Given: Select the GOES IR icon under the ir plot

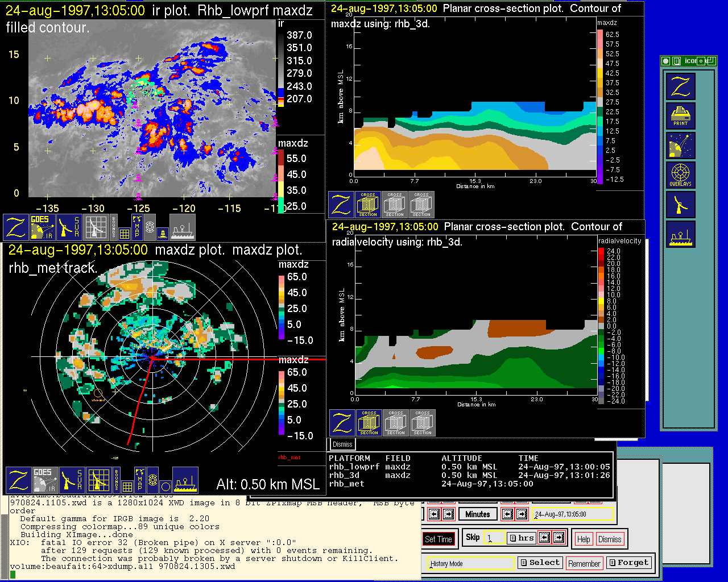Looking at the screenshot, I should [x=42, y=227].
